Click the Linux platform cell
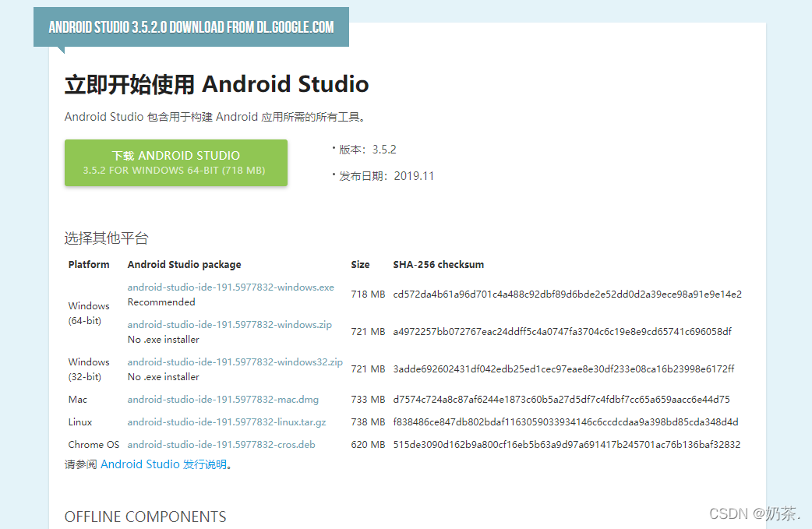Image resolution: width=812 pixels, height=529 pixels. coord(79,421)
